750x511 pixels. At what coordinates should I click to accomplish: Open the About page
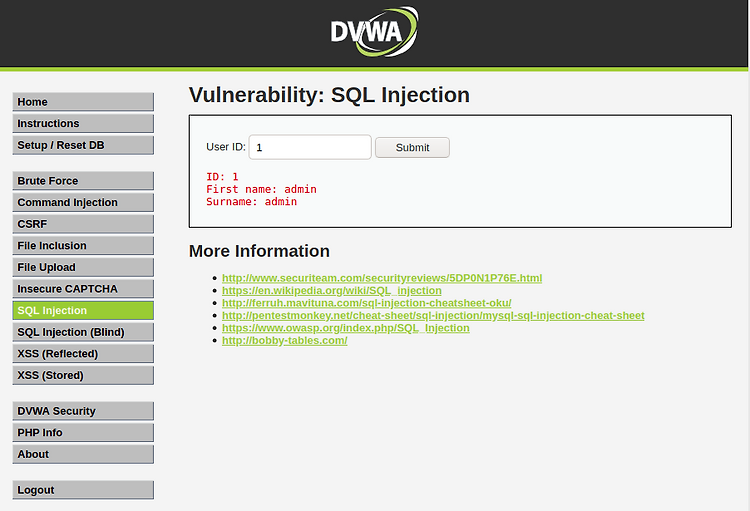tap(83, 454)
